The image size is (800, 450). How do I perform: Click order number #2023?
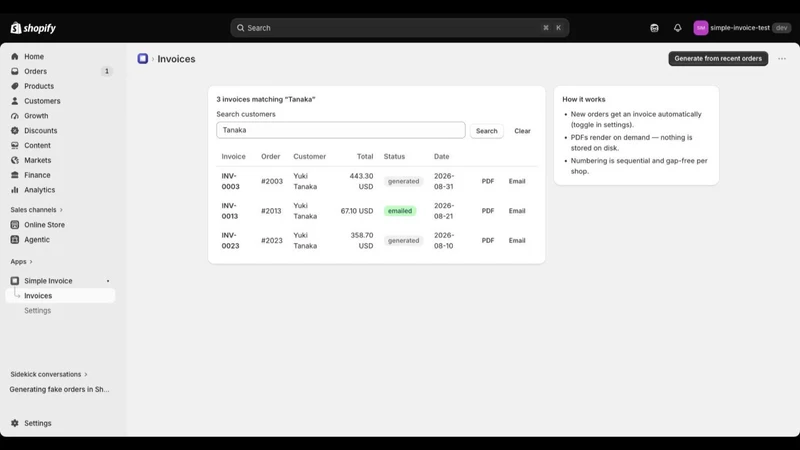272,240
